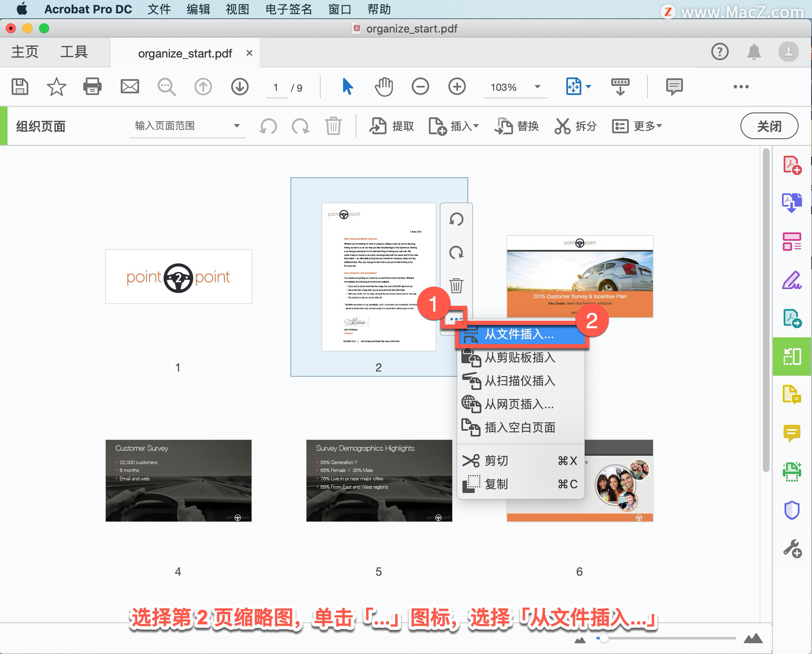Click the trash icon in Organize toolbar
The height and width of the screenshot is (654, 812).
pyautogui.click(x=333, y=126)
